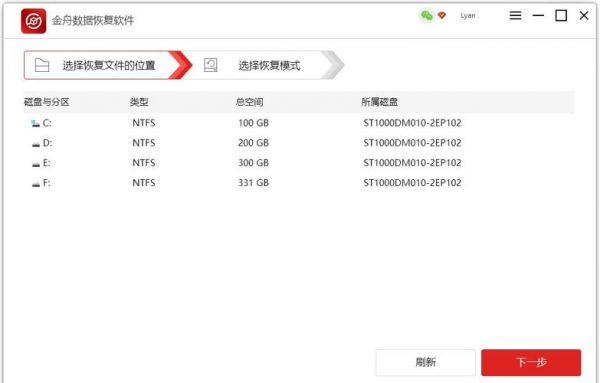Click the 100 GB size value

[x=253, y=123]
